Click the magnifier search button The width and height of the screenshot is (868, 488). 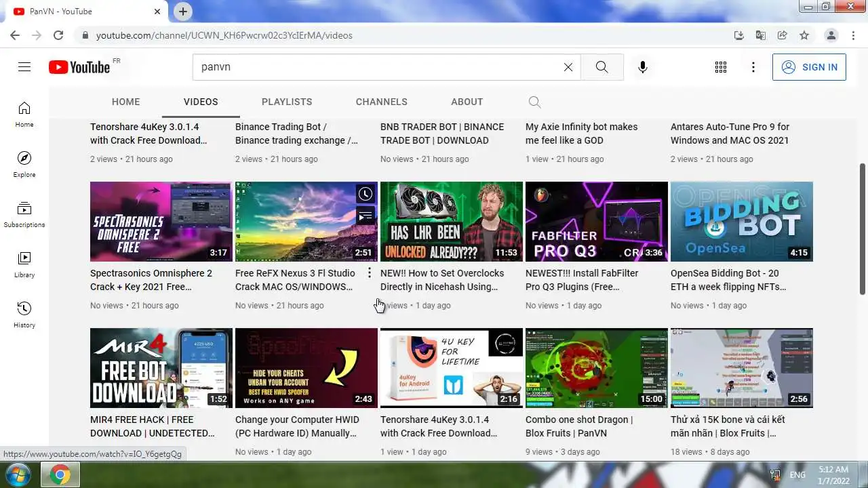602,67
